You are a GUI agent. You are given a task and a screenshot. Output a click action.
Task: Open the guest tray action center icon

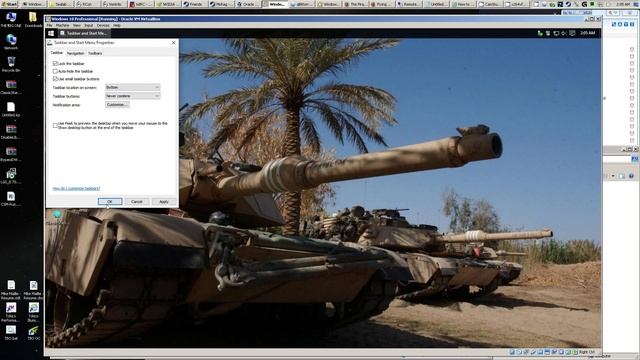pyautogui.click(x=572, y=33)
